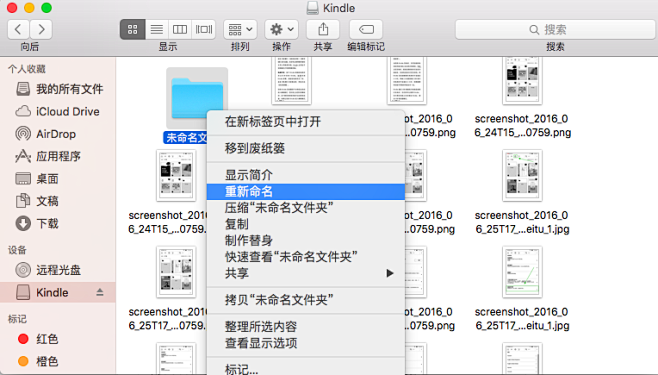658x375 pixels.
Task: Choose 拷贝"未命名文件夹" menu entry
Action: [x=306, y=300]
